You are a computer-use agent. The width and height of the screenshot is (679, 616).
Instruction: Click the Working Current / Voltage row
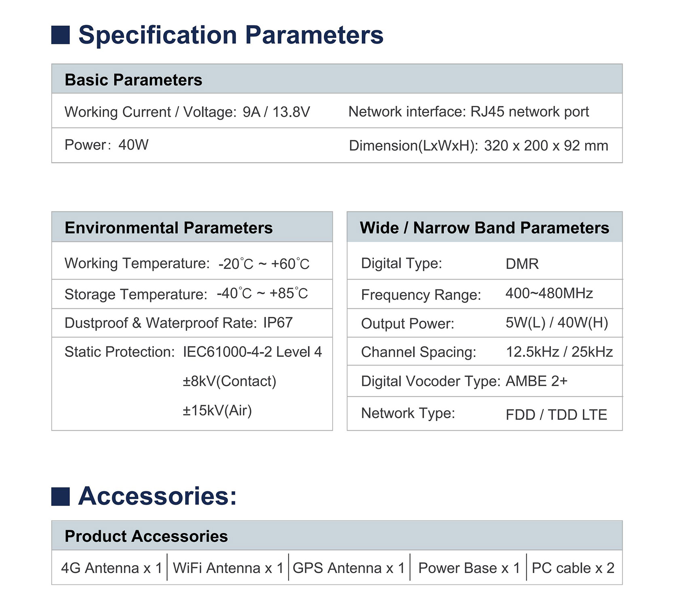point(187,112)
